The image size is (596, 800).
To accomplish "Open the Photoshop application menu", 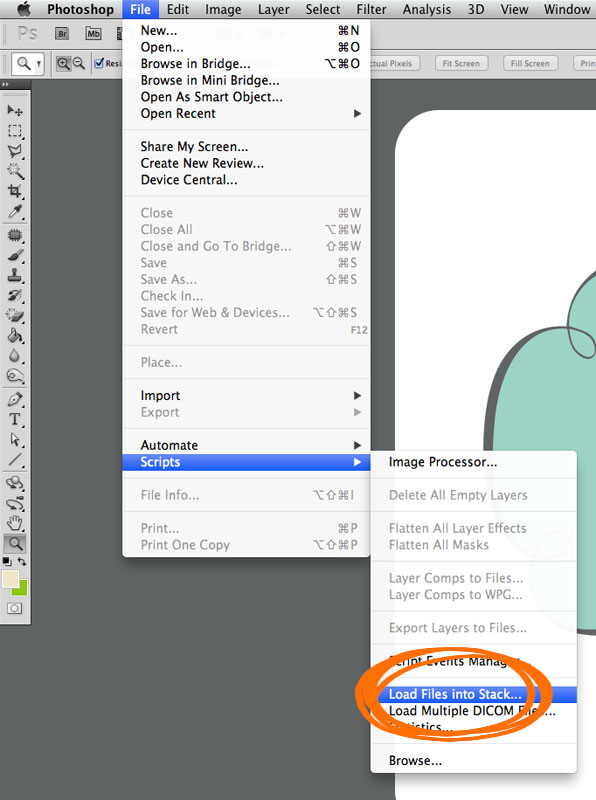I will (x=81, y=9).
